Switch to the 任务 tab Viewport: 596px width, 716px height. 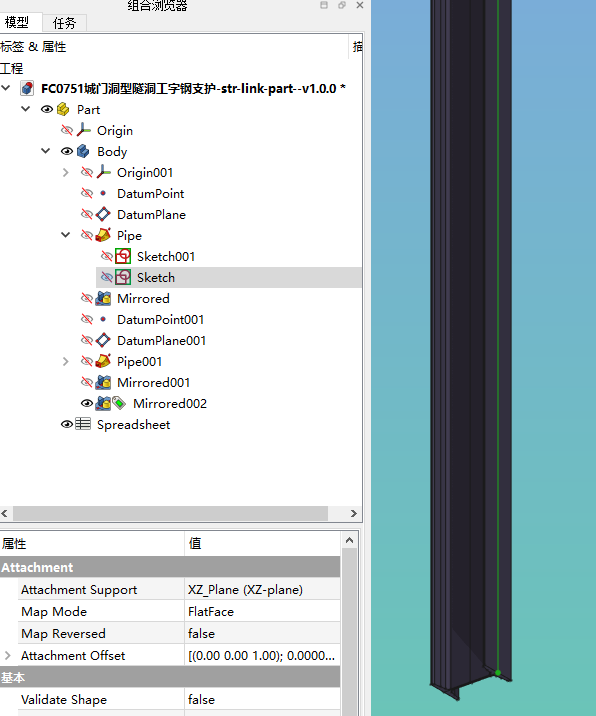coord(64,23)
